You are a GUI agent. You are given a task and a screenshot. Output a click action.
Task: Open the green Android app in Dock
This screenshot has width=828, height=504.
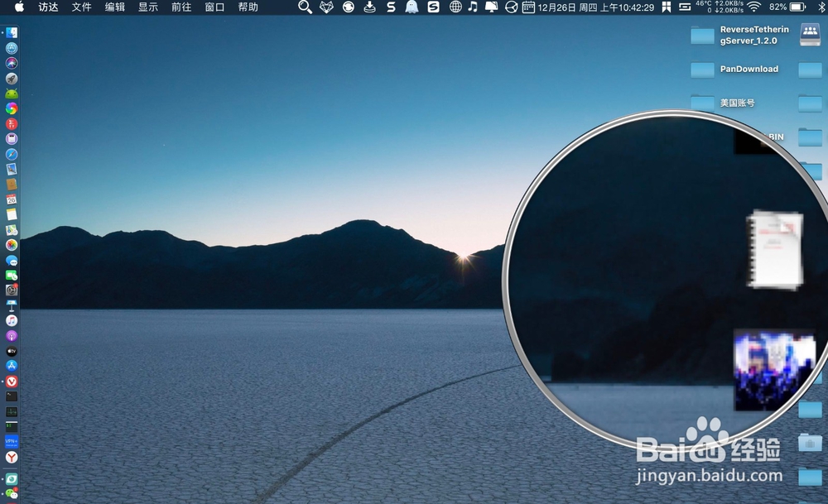coord(11,94)
